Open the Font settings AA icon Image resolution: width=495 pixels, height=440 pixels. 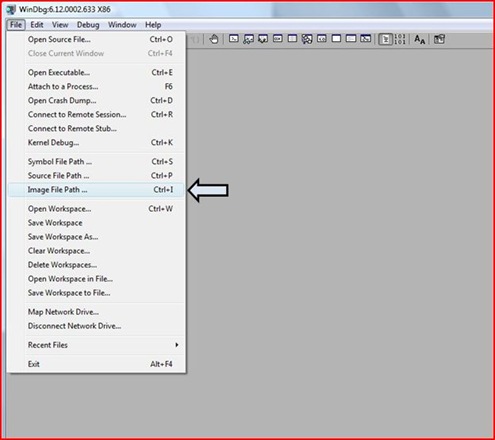click(420, 39)
